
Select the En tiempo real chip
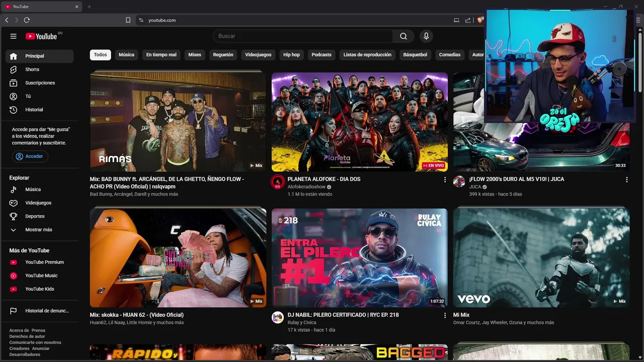[x=162, y=55]
